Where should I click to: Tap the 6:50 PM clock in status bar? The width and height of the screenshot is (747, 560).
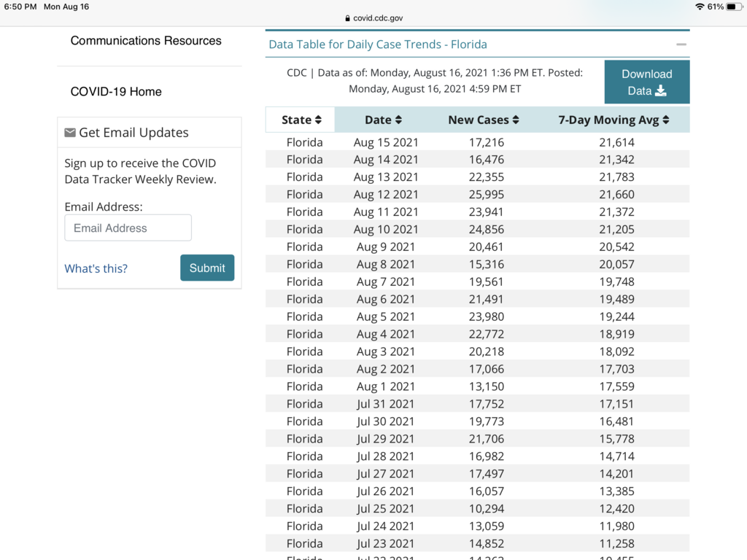20,7
